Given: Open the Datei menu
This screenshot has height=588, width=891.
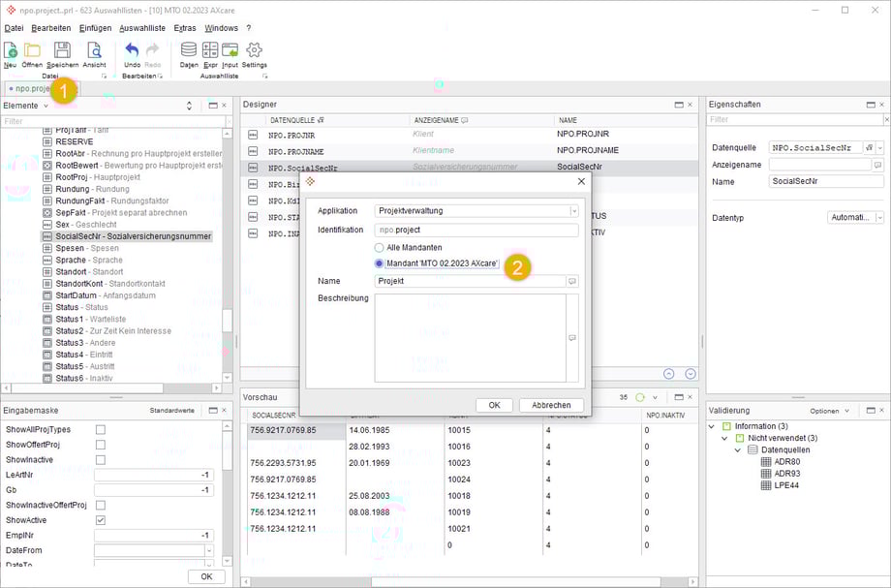Looking at the screenshot, I should click(x=15, y=28).
